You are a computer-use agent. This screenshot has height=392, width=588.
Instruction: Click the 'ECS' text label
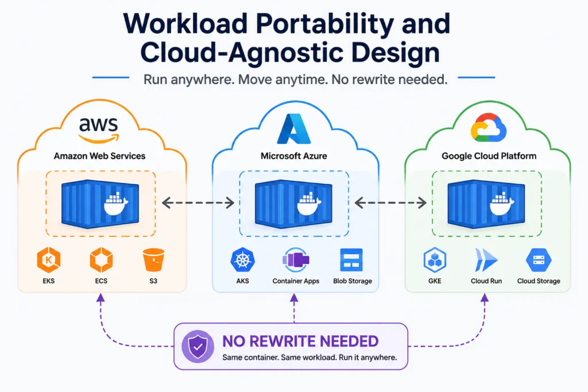pos(101,281)
